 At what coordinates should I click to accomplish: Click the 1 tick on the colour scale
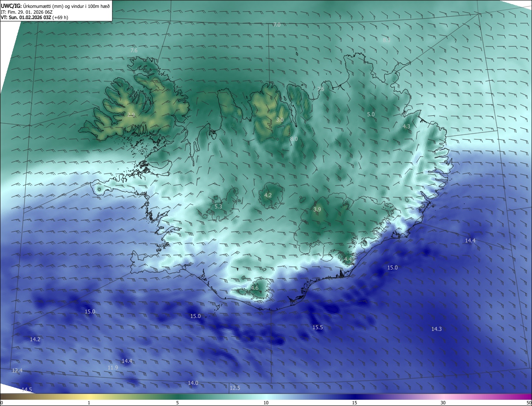pos(89,403)
